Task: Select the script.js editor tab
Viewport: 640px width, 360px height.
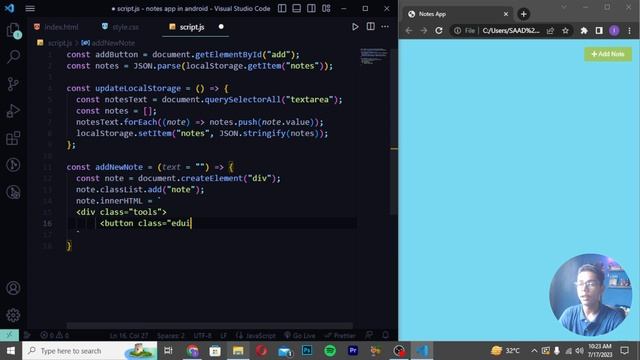Action: [x=192, y=27]
